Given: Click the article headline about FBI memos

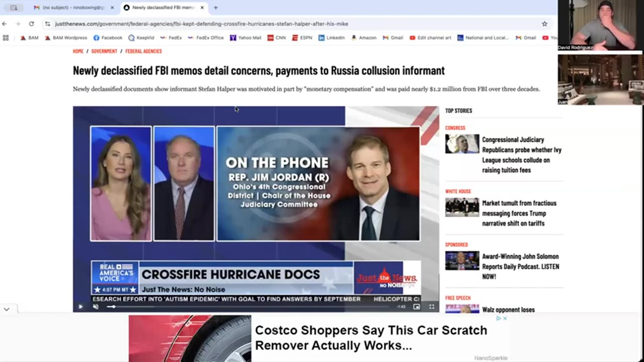Looking at the screenshot, I should coord(259,70).
